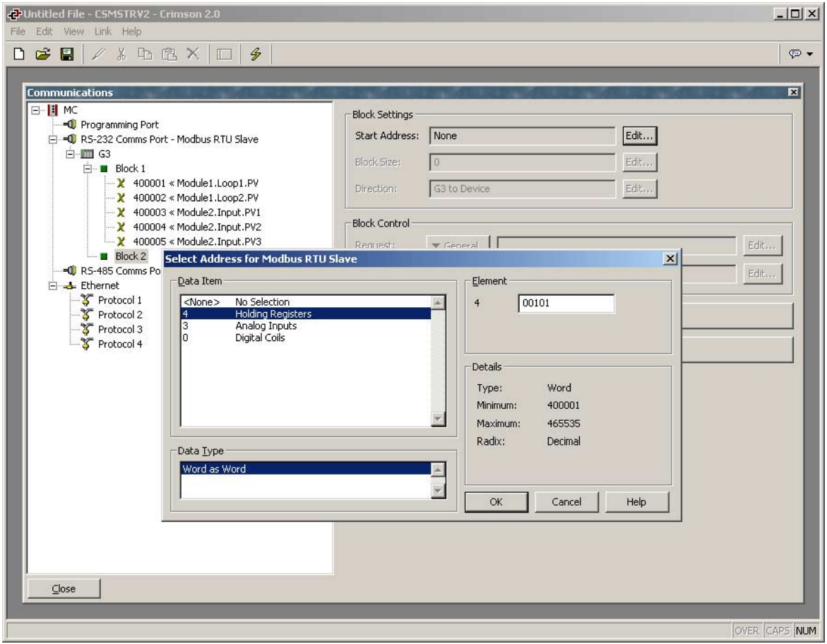Click the green Block 2 icon

[104, 256]
